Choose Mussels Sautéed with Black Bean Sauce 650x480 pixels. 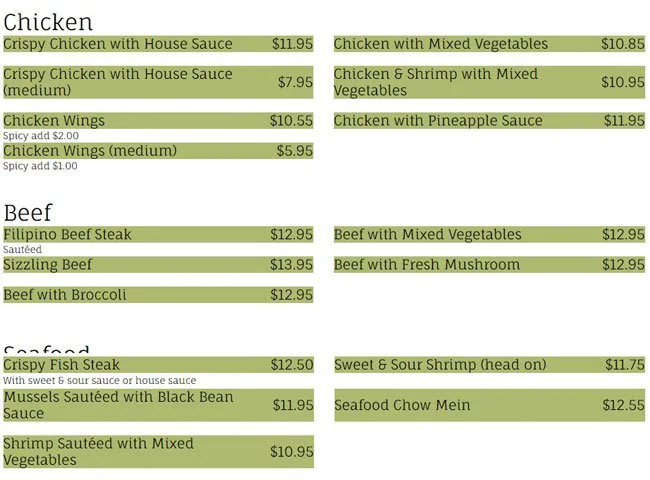pyautogui.click(x=158, y=405)
